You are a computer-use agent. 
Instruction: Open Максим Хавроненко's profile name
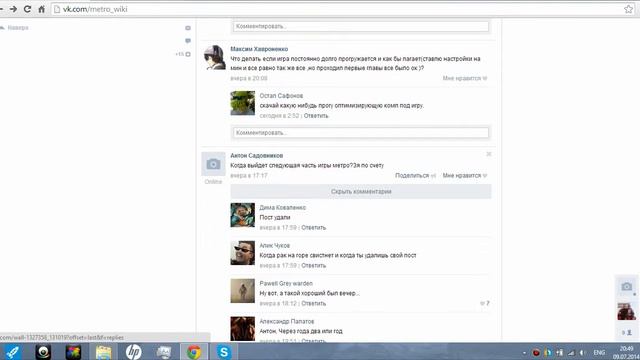click(x=259, y=49)
